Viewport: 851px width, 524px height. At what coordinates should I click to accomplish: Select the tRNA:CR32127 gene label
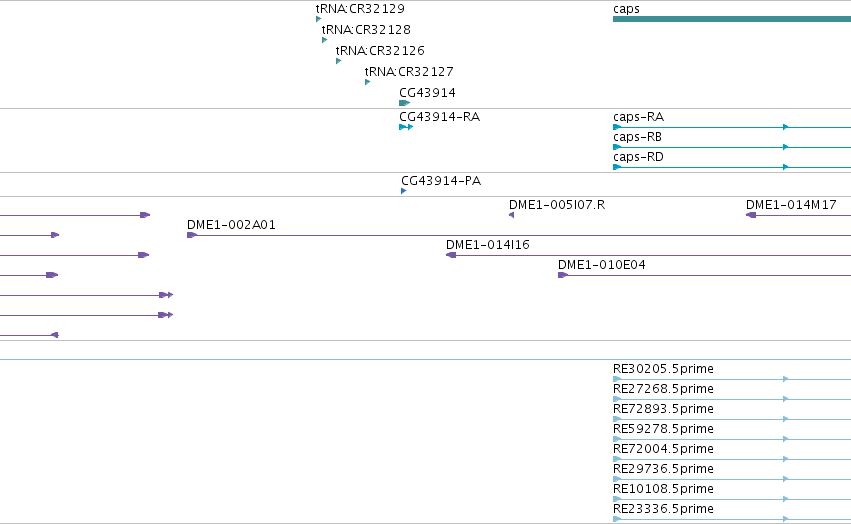[409, 72]
